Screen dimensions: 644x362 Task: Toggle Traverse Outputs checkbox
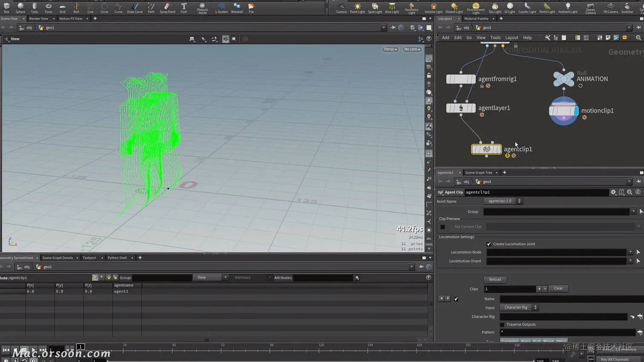click(502, 325)
